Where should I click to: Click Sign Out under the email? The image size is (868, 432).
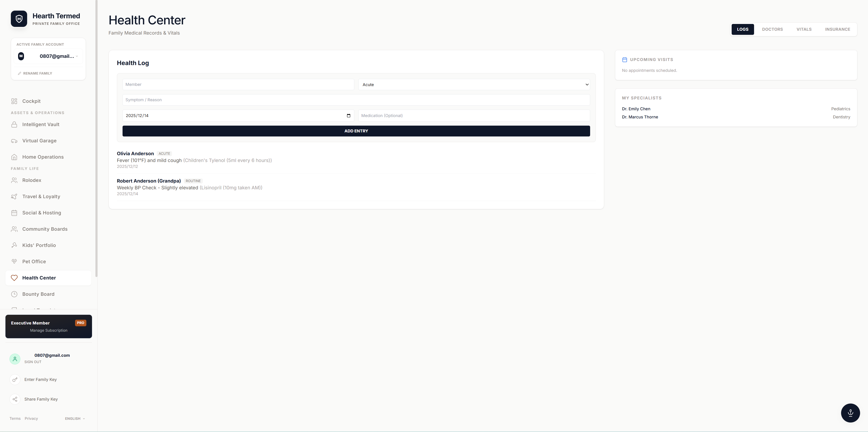[33, 362]
